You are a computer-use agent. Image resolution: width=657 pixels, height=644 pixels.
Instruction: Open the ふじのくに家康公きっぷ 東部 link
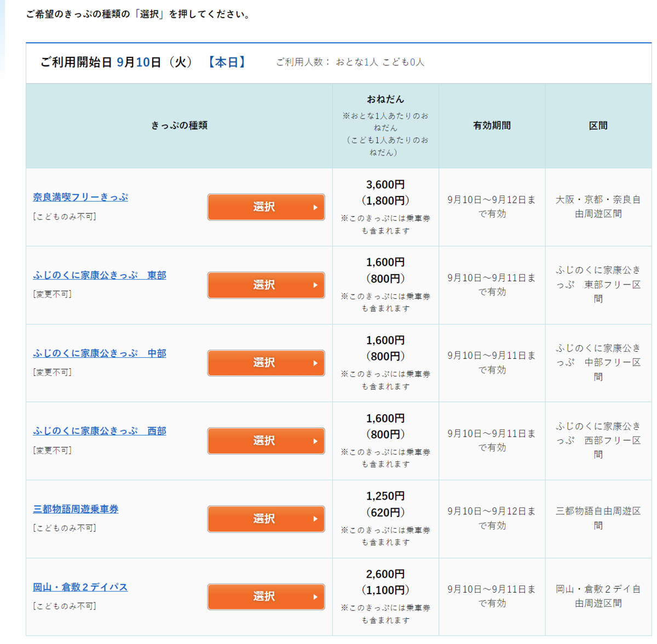pyautogui.click(x=100, y=275)
